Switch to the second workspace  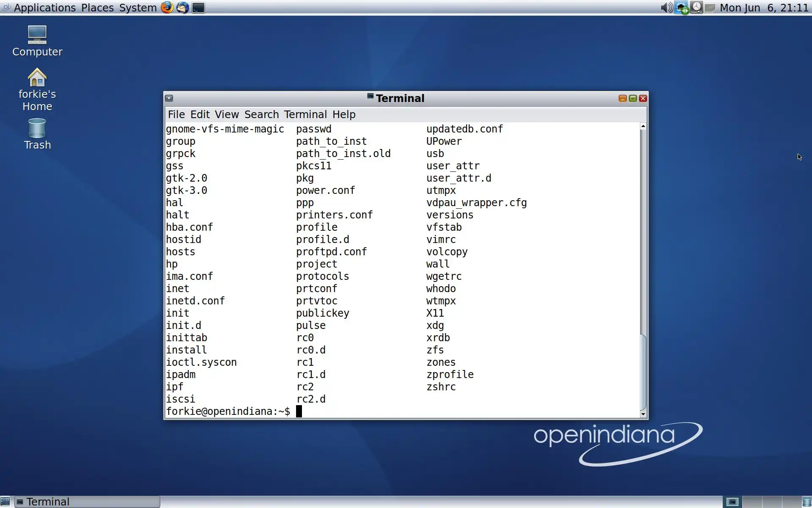752,502
